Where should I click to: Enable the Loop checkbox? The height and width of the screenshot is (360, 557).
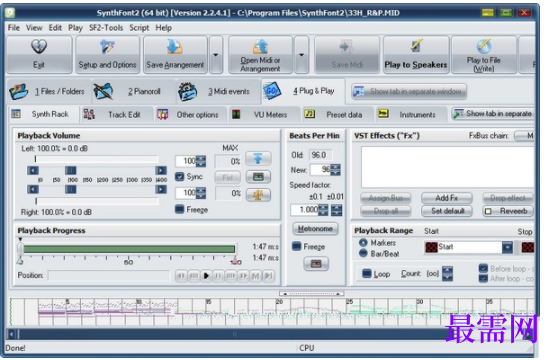pos(367,274)
